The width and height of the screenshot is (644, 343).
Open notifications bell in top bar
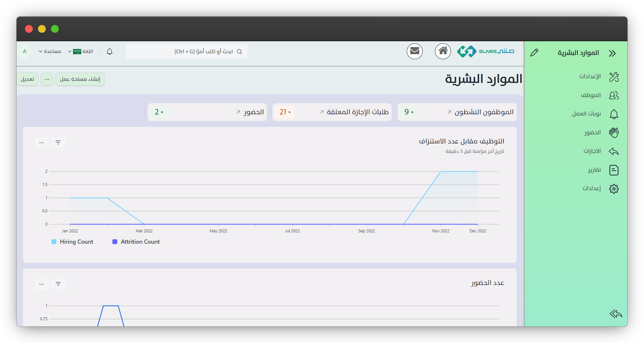pyautogui.click(x=109, y=52)
